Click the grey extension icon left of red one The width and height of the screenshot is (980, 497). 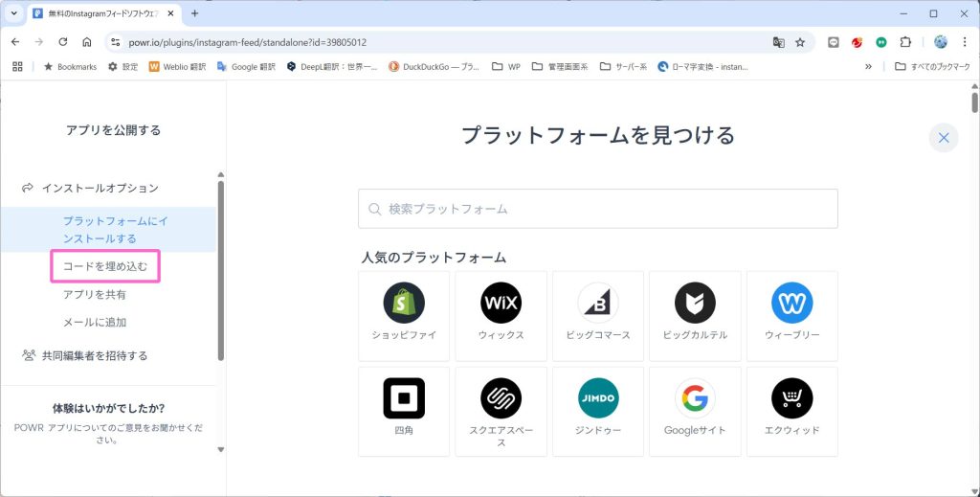click(834, 42)
